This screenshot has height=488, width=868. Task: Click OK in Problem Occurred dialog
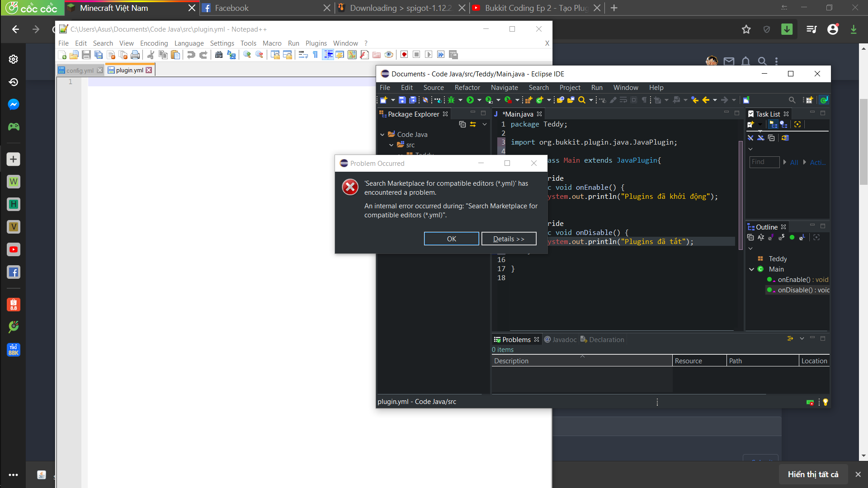451,239
